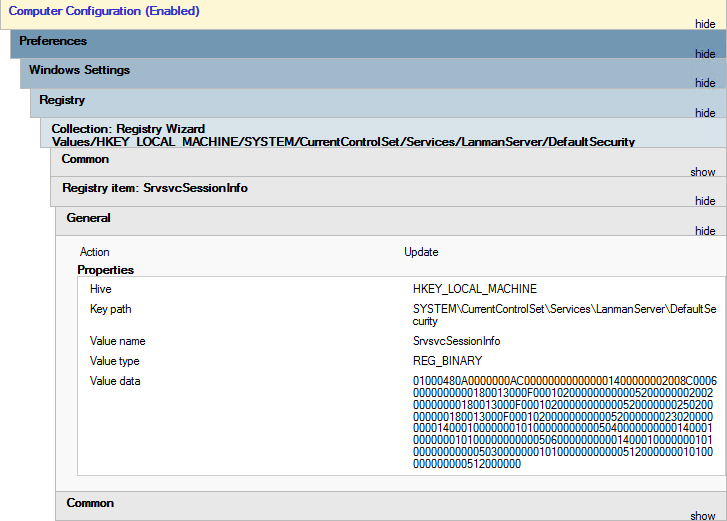Collapse Computer Configuration using its hide link
The width and height of the screenshot is (727, 521).
click(x=705, y=23)
